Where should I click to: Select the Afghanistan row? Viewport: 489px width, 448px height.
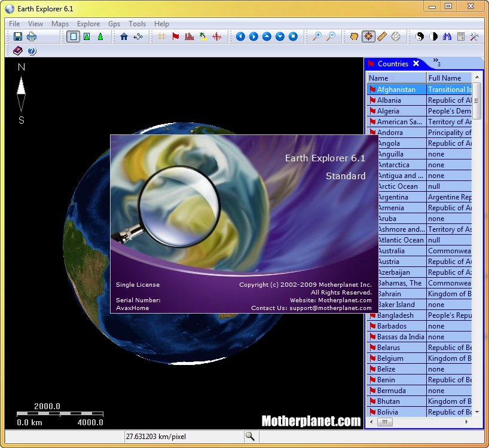[419, 90]
